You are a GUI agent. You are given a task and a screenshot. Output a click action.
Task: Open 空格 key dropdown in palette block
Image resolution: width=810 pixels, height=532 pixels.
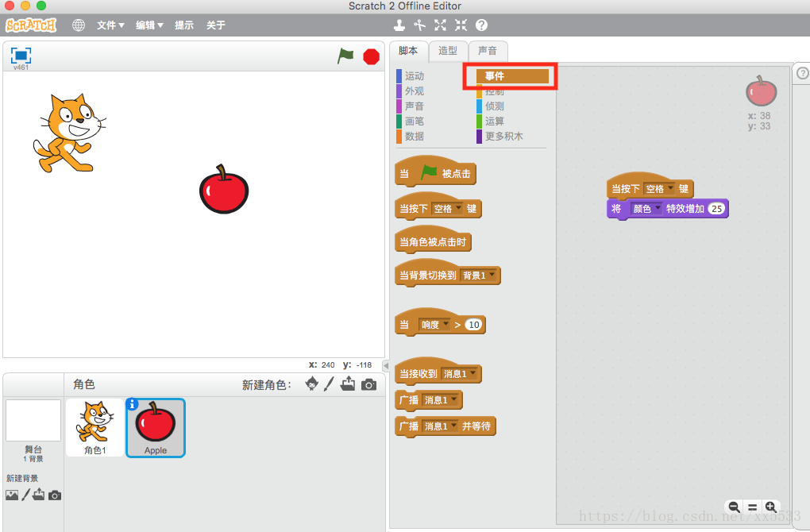tap(447, 209)
